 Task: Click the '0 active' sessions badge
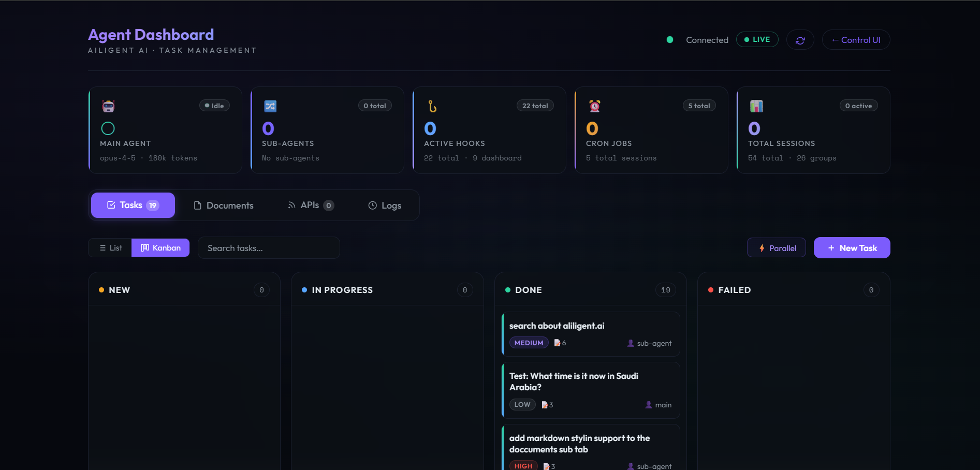pos(858,106)
